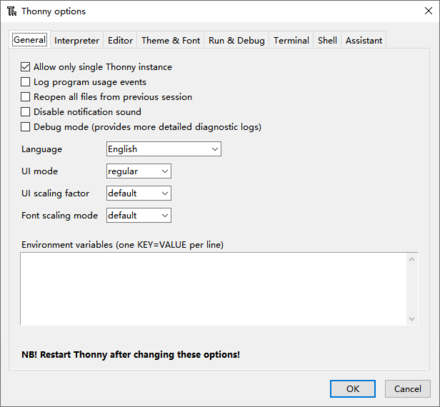
Task: Switch to the Interpreter tab
Action: pyautogui.click(x=77, y=41)
